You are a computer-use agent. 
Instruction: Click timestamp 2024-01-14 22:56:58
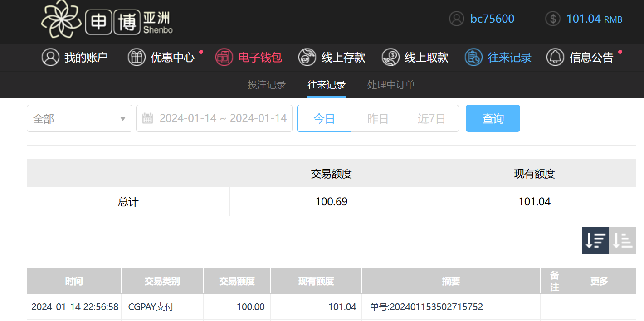[x=75, y=307]
